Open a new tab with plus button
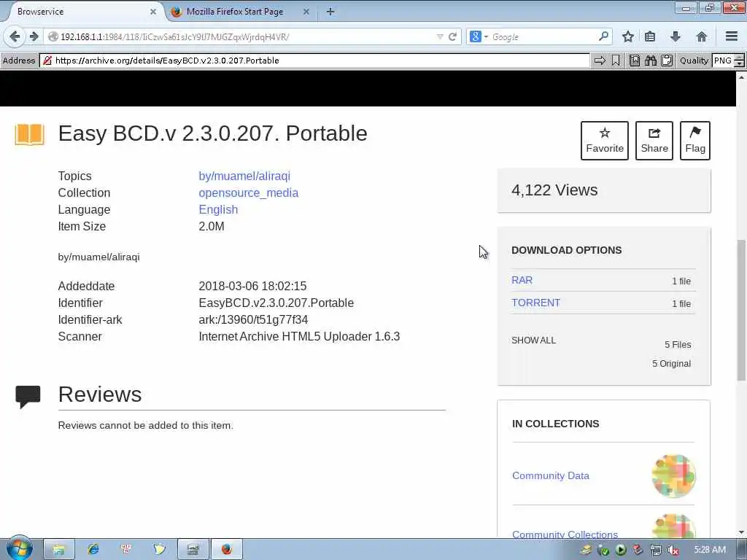The width and height of the screenshot is (747, 560). (330, 12)
